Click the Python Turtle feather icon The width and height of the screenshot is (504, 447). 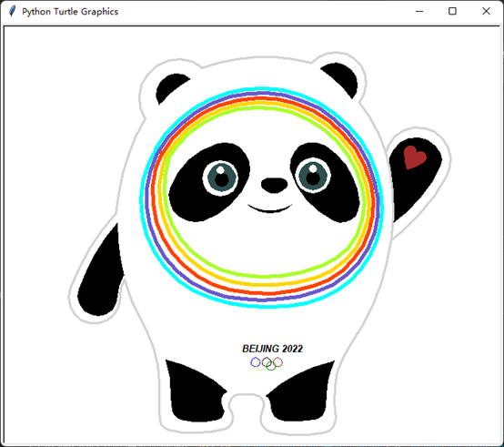click(x=12, y=11)
